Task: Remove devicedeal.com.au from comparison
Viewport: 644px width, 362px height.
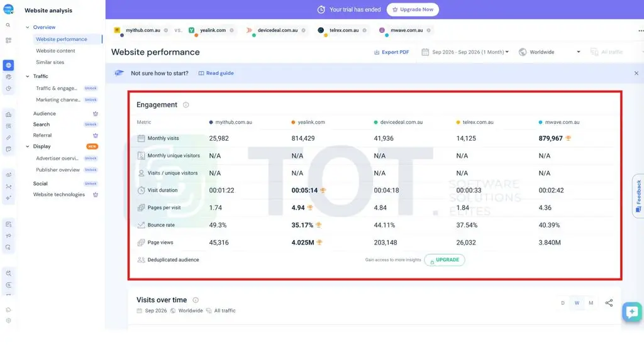Action: (304, 30)
